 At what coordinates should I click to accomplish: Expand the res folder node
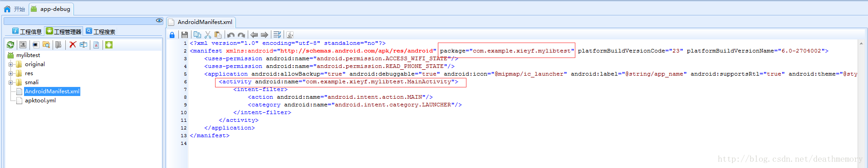(11, 73)
